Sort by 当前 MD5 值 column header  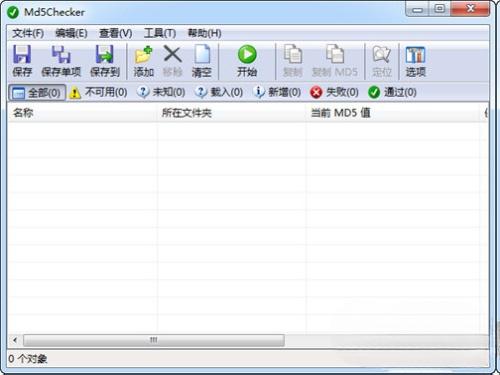393,113
